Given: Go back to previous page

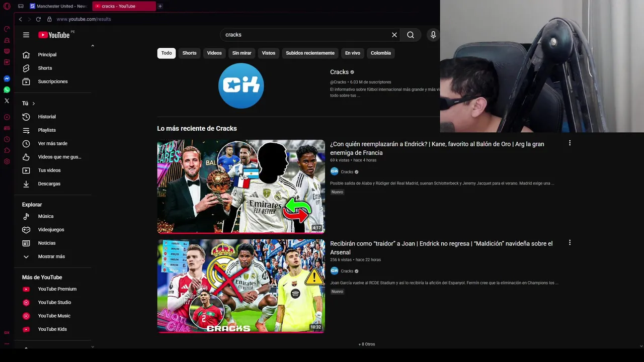Looking at the screenshot, I should tap(20, 19).
